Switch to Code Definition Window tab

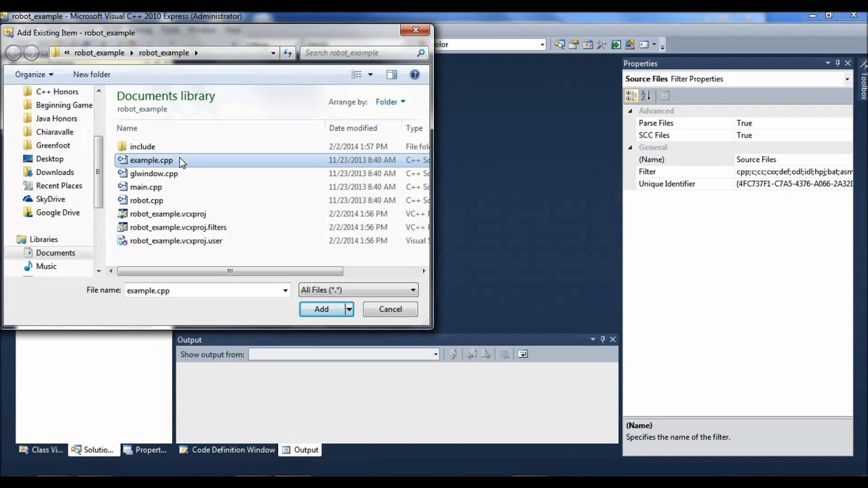point(227,450)
